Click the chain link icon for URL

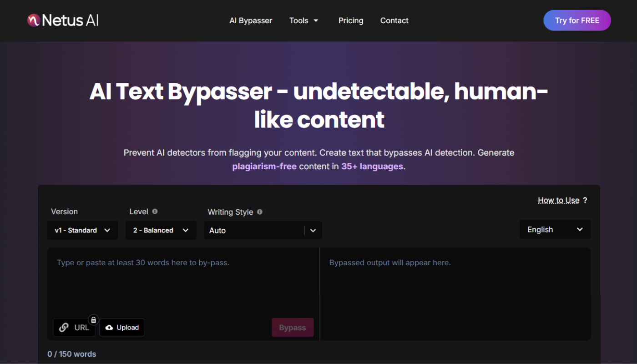[x=64, y=328]
